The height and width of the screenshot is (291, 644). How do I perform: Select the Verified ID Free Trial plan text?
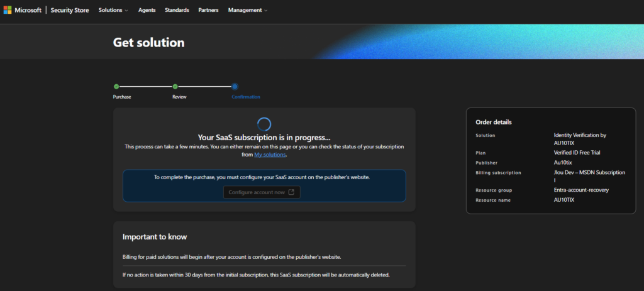577,152
